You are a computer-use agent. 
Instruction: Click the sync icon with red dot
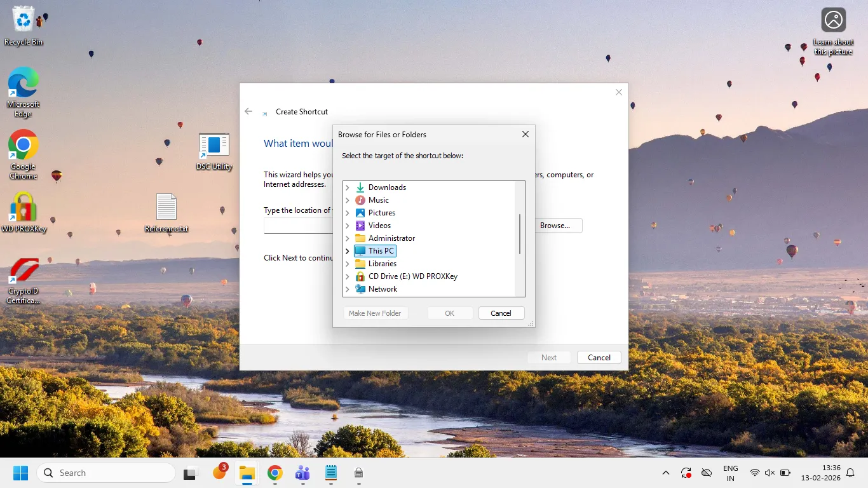coord(686,473)
